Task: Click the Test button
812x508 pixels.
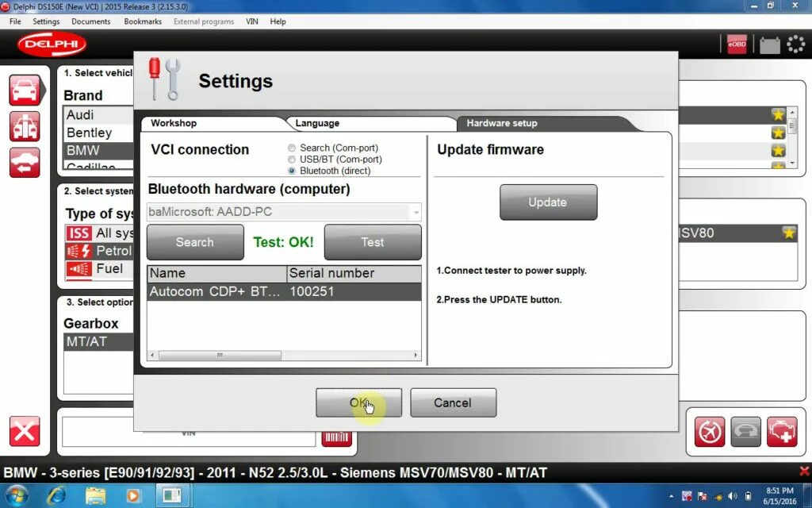Action: (373, 242)
